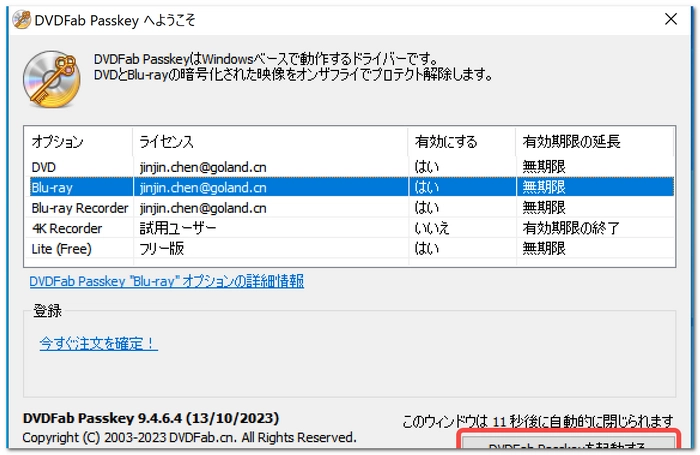This screenshot has width=700, height=455.
Task: Click the 今すぐ注文を確定！ link
Action: (x=98, y=344)
